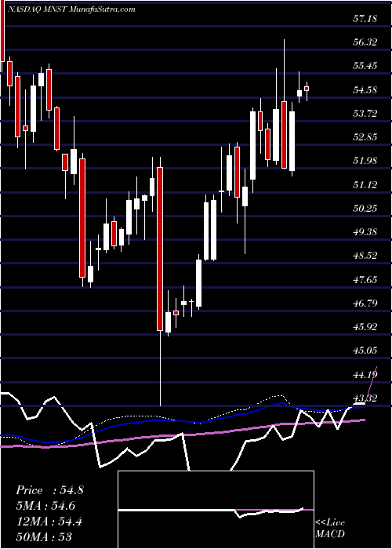The height and width of the screenshot is (549, 392).
Task: Click the 56.32 price axis label
Action: [365, 42]
